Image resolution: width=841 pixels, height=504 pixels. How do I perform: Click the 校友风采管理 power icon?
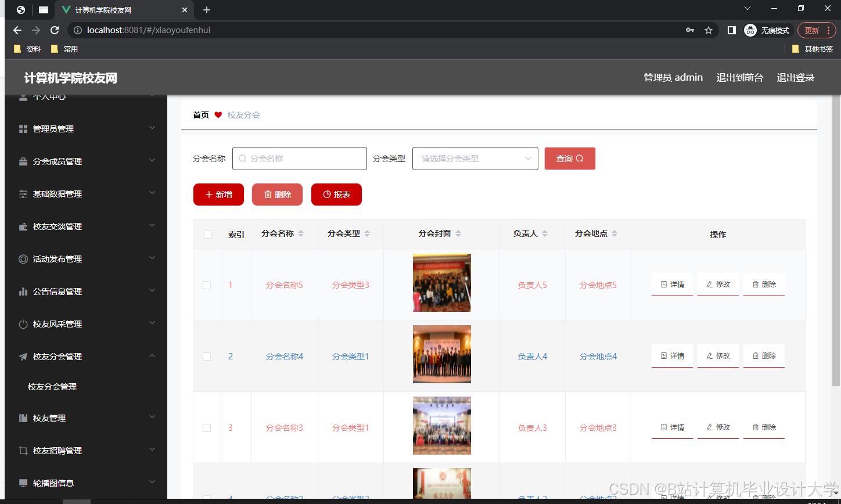23,324
